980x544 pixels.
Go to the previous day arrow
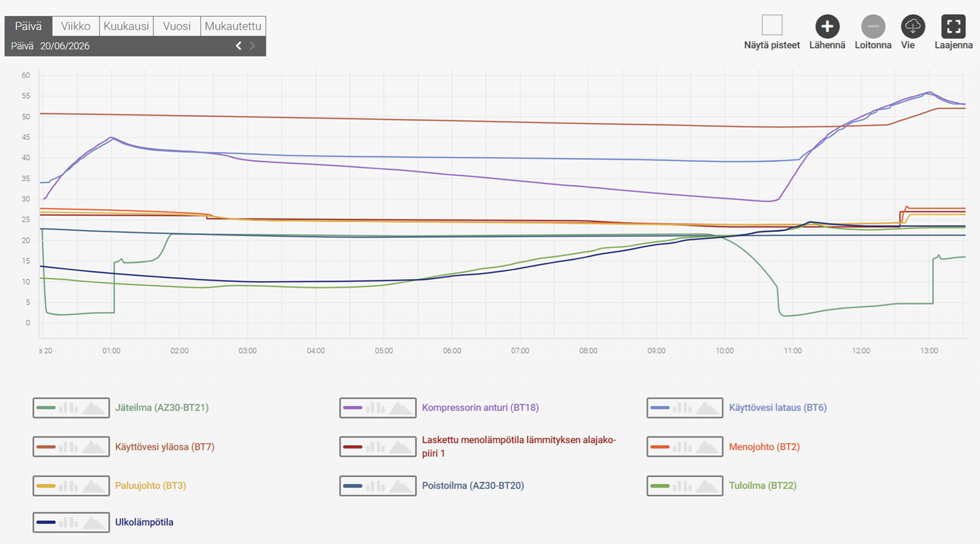tap(238, 46)
